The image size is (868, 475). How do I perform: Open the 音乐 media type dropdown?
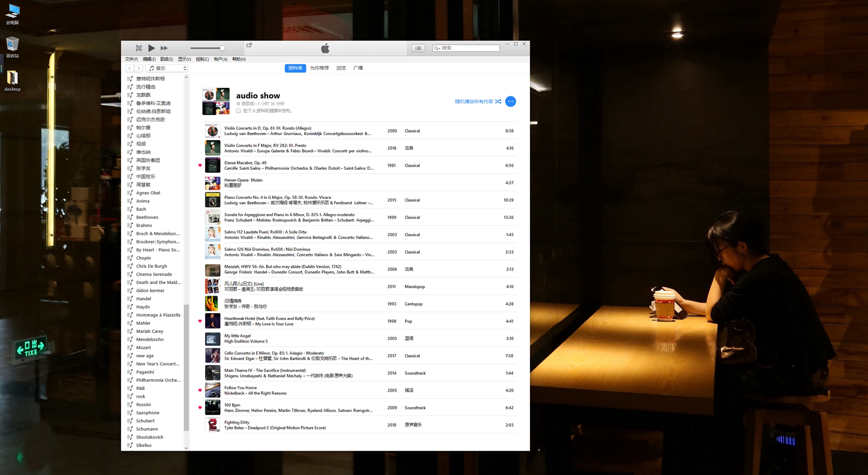pos(167,68)
